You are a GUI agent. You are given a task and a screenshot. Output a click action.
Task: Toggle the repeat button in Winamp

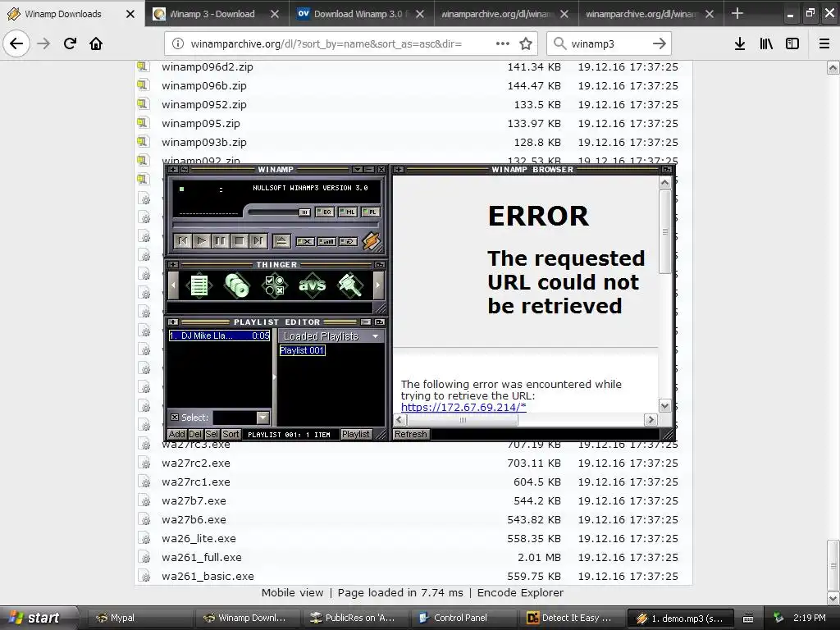[x=348, y=242]
